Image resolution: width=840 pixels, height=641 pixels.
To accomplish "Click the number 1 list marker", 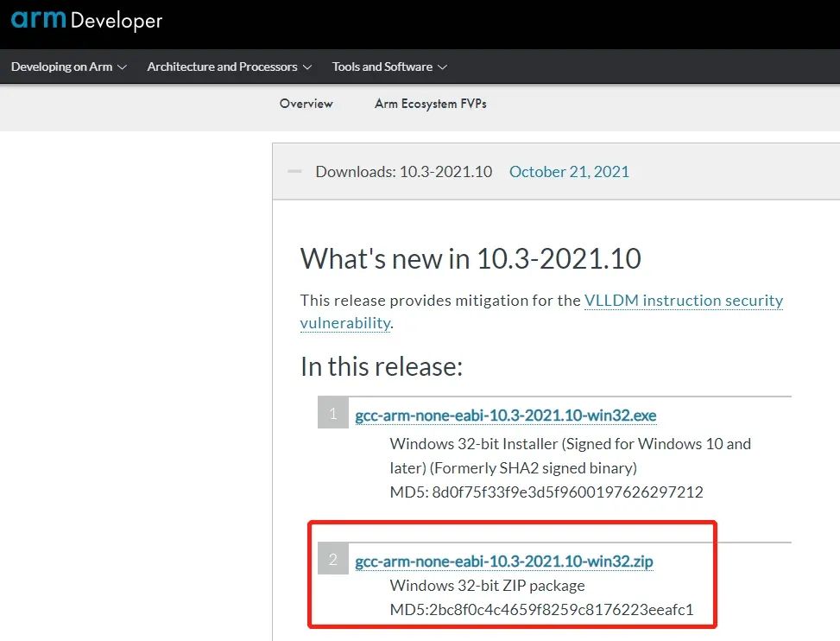I will coord(333,413).
